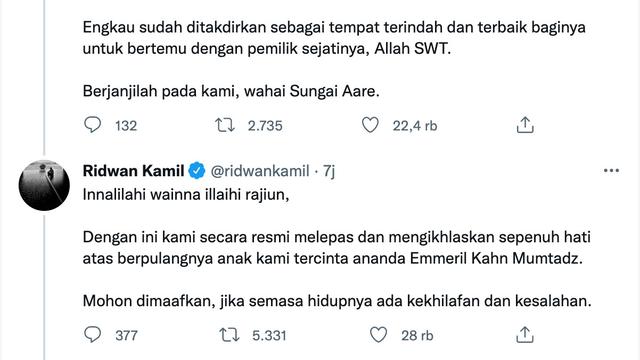Click the 22,4 rb likes count
The height and width of the screenshot is (360, 640).
[x=415, y=126]
